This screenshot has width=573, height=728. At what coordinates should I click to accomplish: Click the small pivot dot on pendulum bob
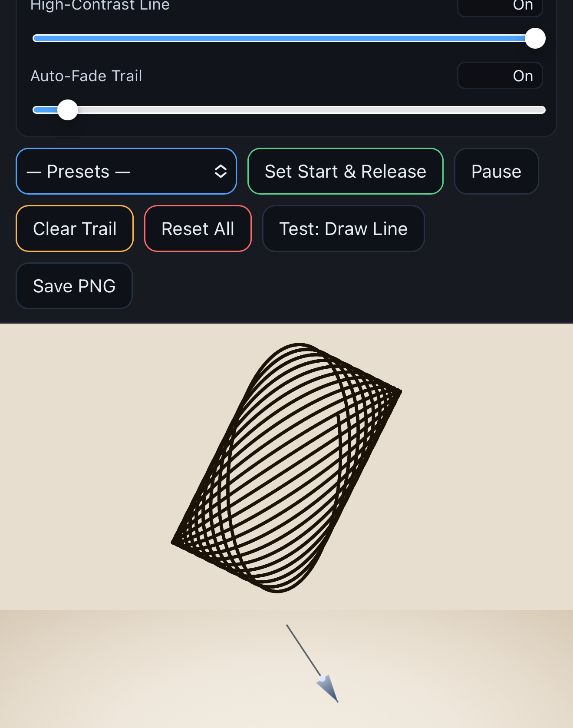click(x=322, y=678)
